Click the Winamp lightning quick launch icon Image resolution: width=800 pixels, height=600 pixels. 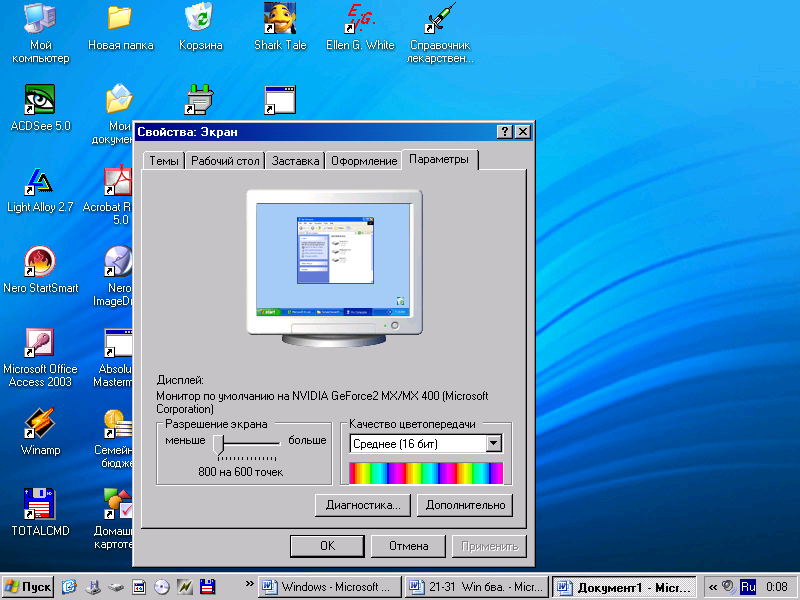tap(185, 587)
